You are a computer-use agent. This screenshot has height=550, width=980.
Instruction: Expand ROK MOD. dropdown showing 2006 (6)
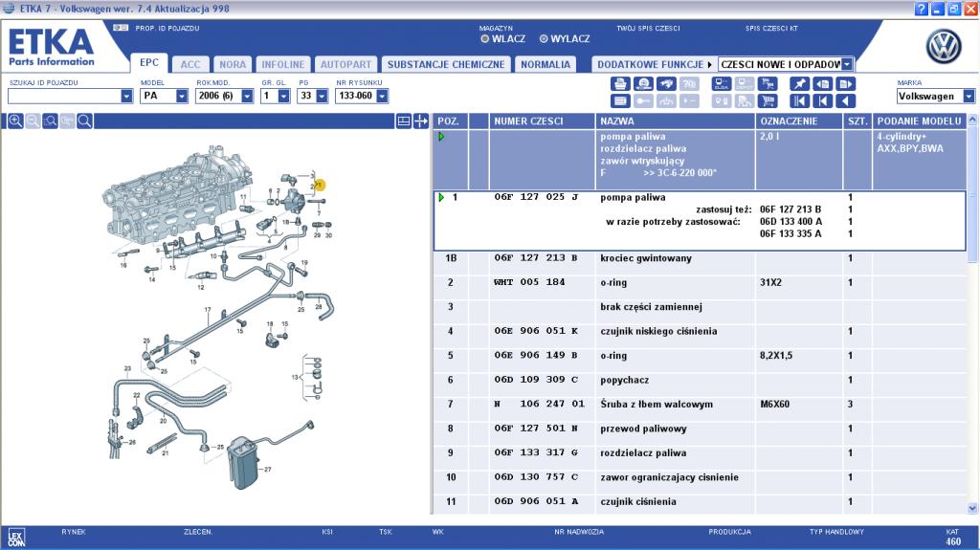coord(247,97)
